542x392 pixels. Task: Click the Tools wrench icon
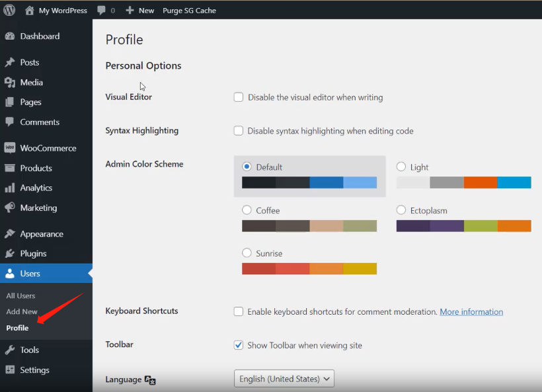10,350
